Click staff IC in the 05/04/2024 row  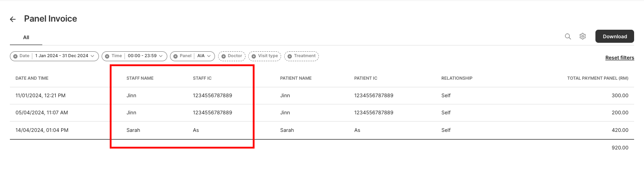[213, 113]
